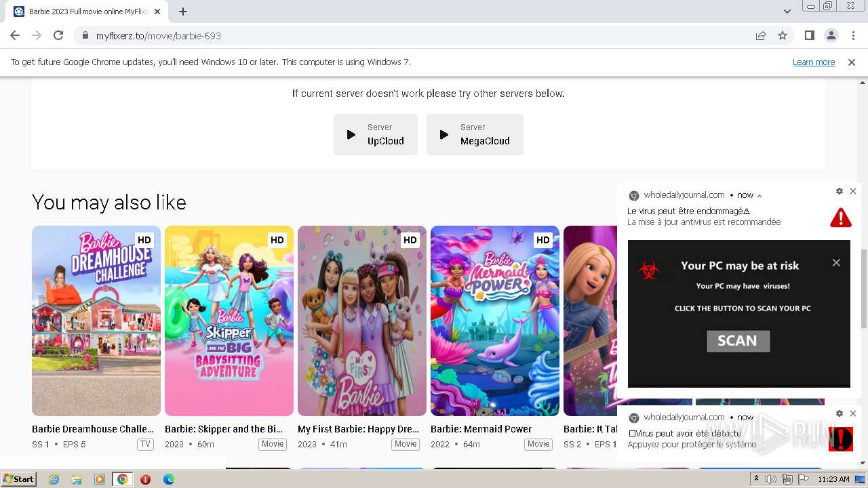Show hidden tray icons arrow
Screen dimensions: 868x488
pyautogui.click(x=757, y=479)
